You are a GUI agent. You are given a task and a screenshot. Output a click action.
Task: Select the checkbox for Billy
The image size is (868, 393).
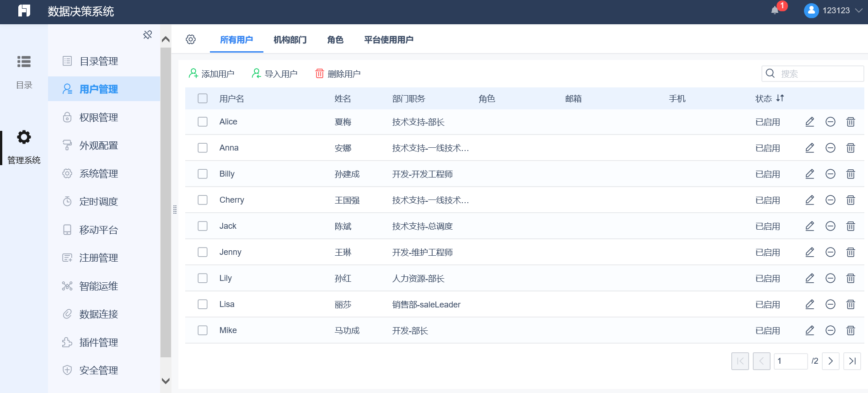(x=203, y=174)
